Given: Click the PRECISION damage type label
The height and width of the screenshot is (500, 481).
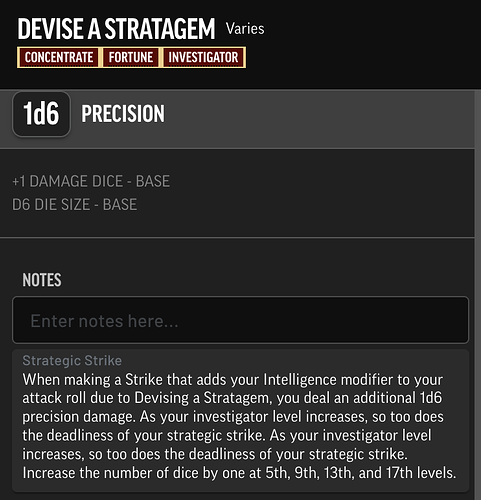Looking at the screenshot, I should click(123, 114).
